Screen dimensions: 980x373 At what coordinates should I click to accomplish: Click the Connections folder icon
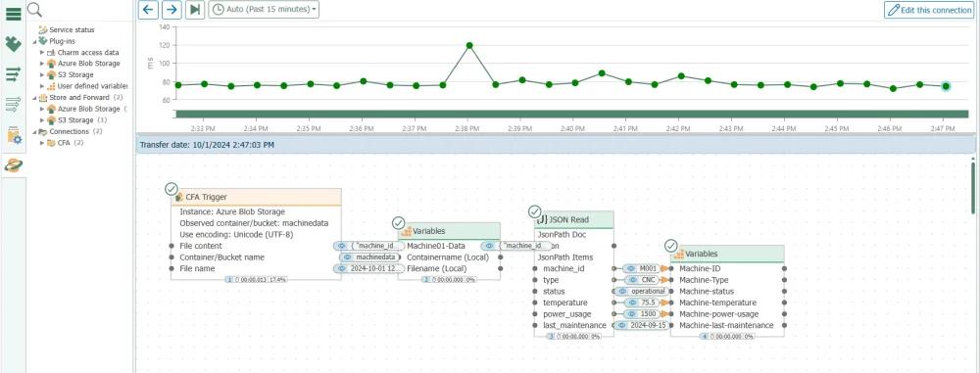pos(43,132)
